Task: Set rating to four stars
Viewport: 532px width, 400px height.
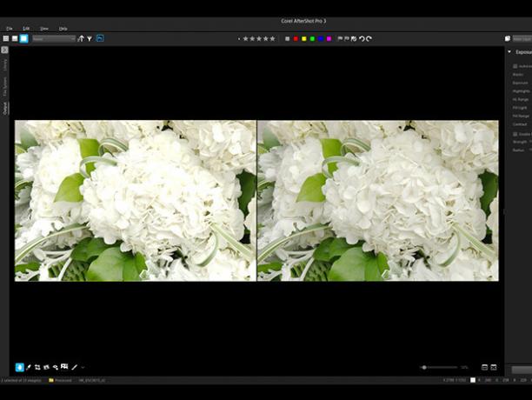Action: 266,38
